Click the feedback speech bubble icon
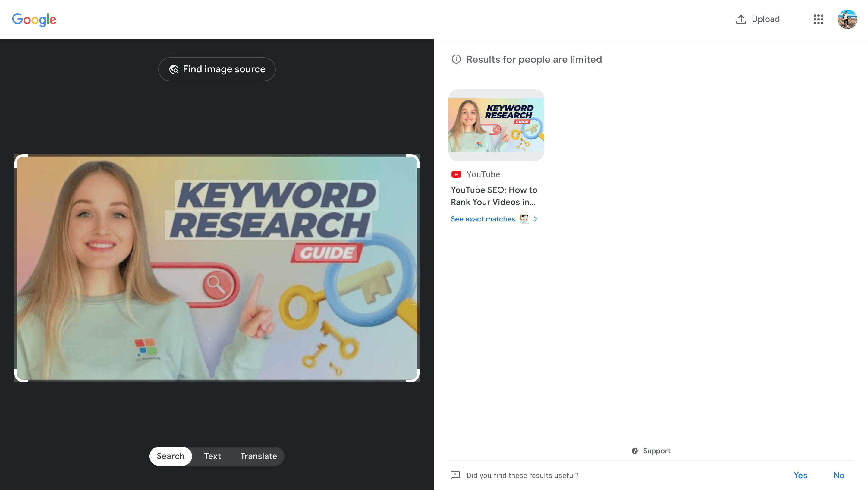This screenshot has height=490, width=868. tap(455, 475)
